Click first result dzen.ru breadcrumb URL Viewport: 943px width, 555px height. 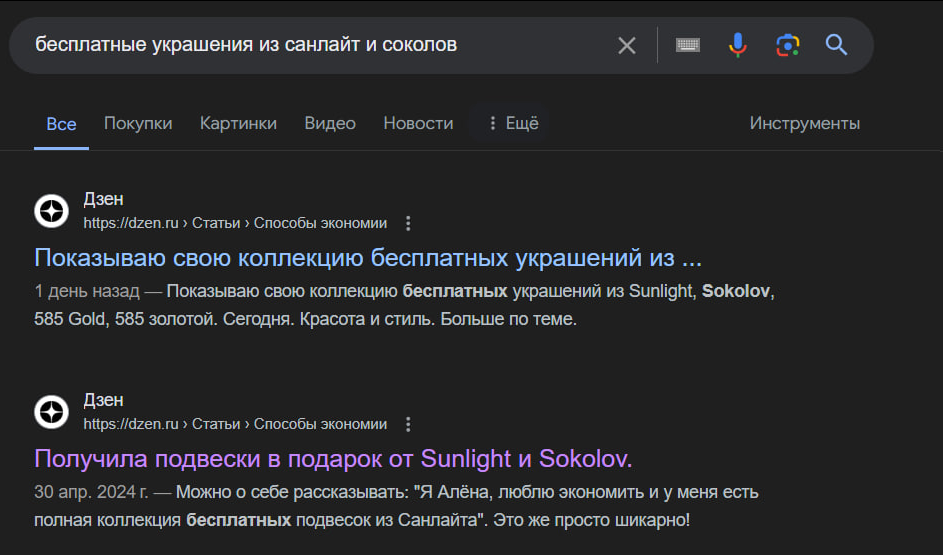tap(235, 223)
